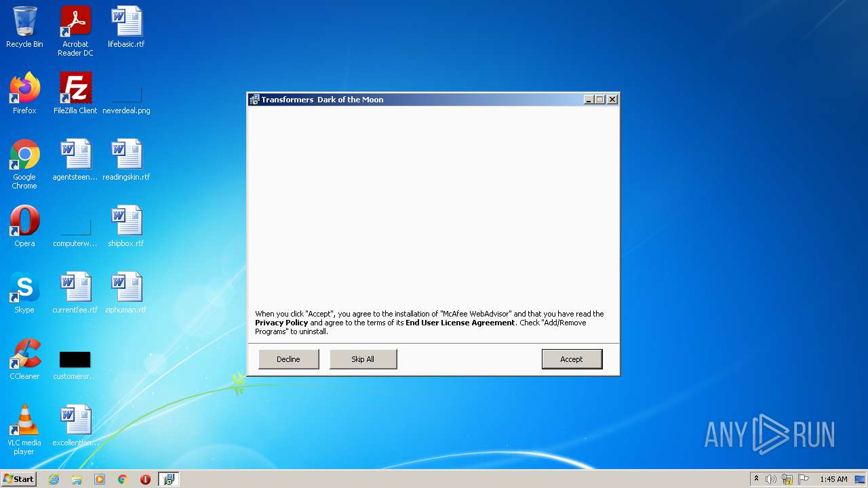Open Chrome from the taskbar
Image resolution: width=868 pixels, height=488 pixels.
tap(123, 479)
